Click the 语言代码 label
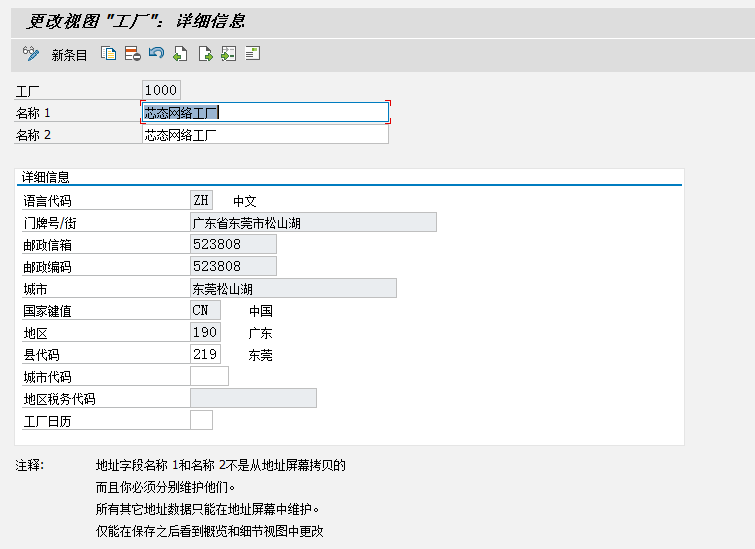The height and width of the screenshot is (549, 755). tap(47, 201)
